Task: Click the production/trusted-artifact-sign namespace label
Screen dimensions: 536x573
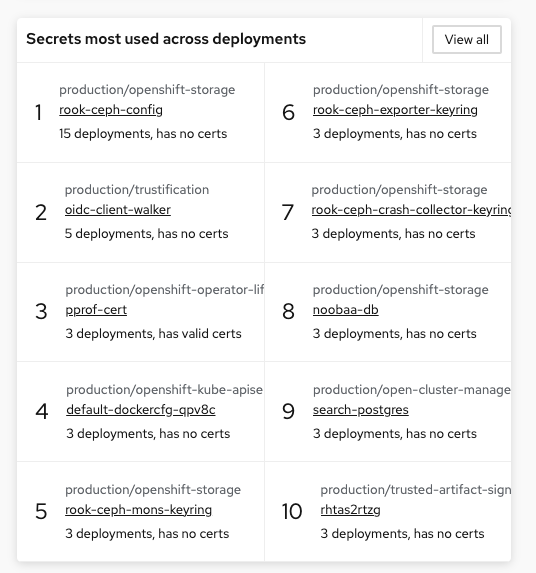Action: (416, 490)
